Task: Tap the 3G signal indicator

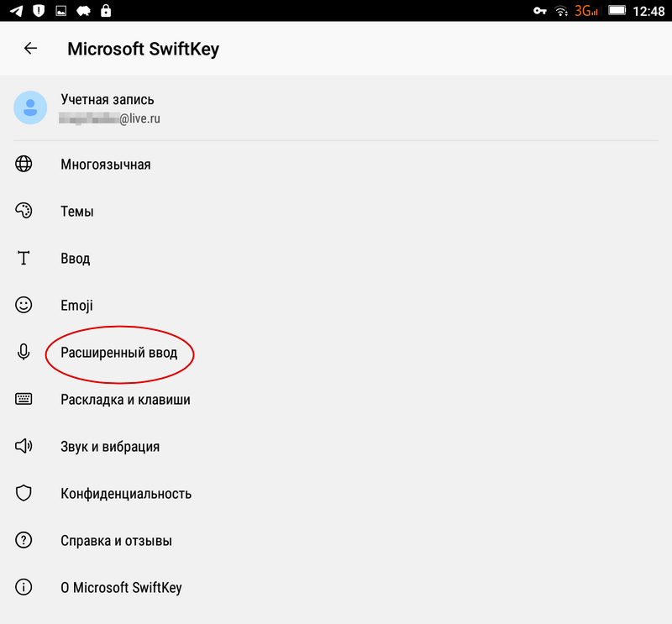Action: pos(585,11)
